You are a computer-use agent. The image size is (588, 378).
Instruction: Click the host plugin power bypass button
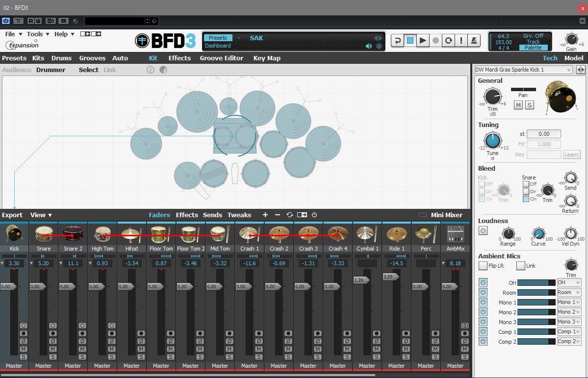(x=5, y=21)
